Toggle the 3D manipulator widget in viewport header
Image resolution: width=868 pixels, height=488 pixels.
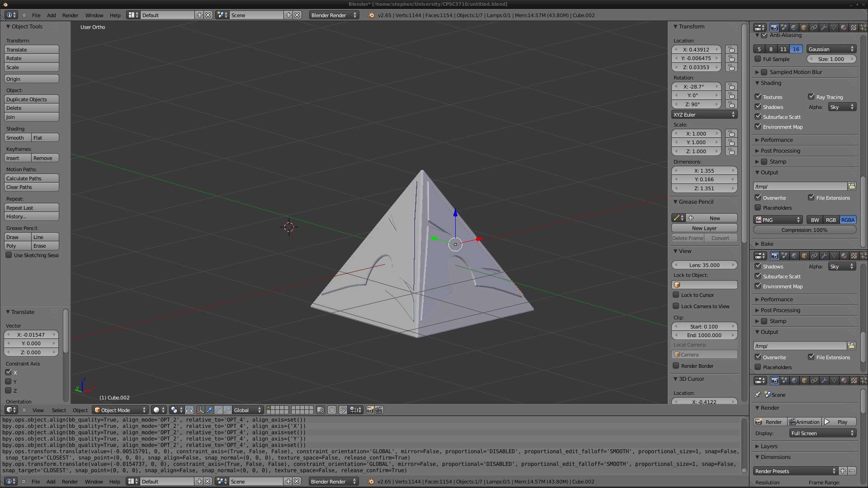(200, 410)
